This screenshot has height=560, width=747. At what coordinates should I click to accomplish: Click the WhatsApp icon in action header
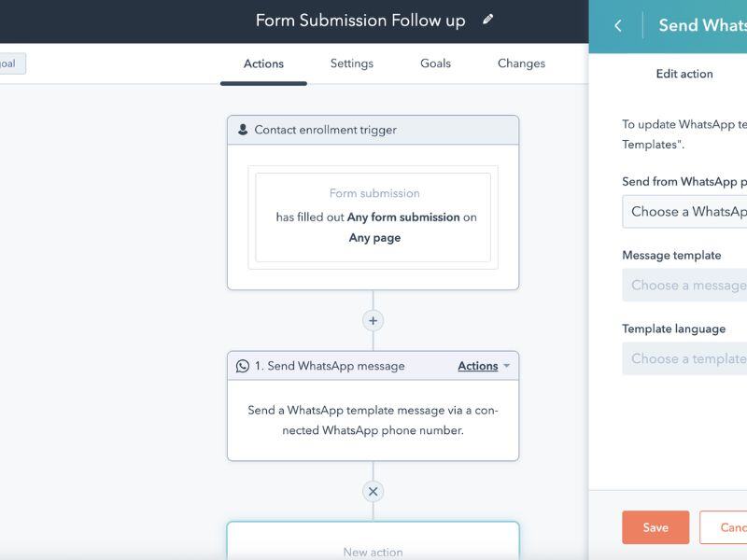(x=243, y=366)
